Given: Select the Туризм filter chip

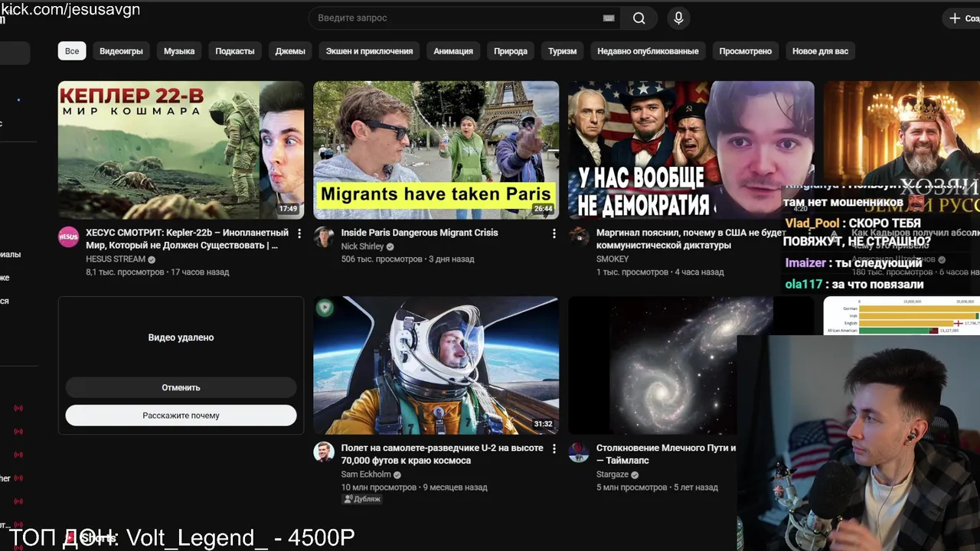Looking at the screenshot, I should (562, 51).
